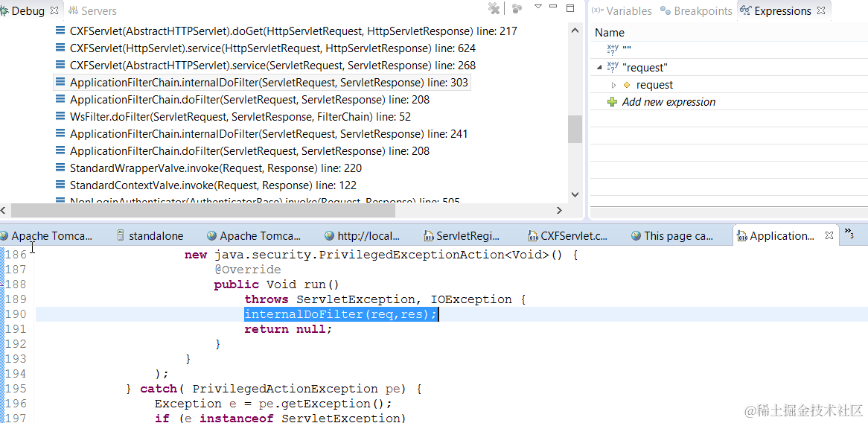Viewport: 868px width, 423px height.
Task: Close the Debug view tab
Action: point(54,10)
